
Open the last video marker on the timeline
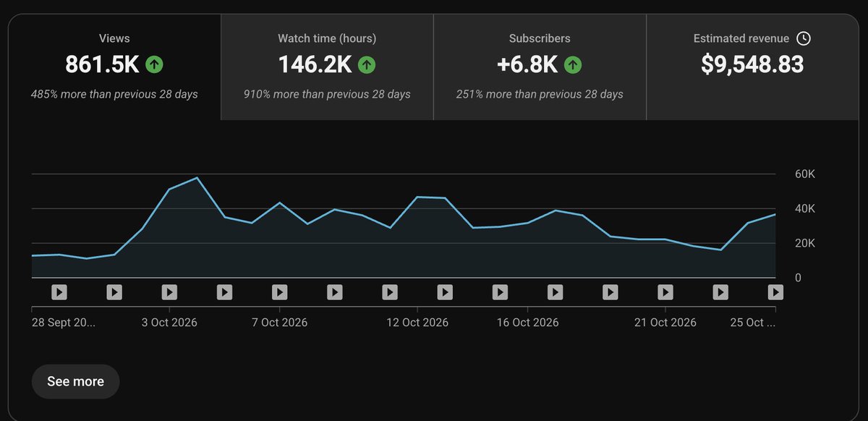775,292
